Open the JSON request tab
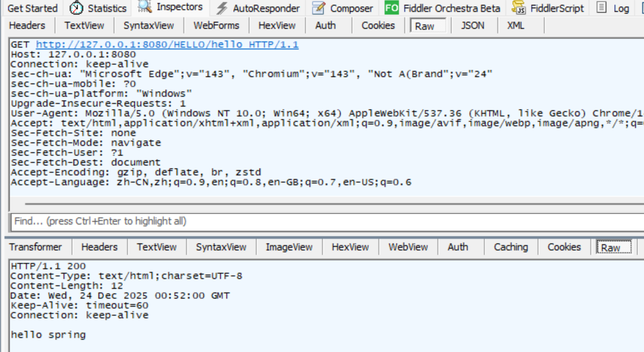Image resolution: width=644 pixels, height=352 pixels. coord(472,26)
